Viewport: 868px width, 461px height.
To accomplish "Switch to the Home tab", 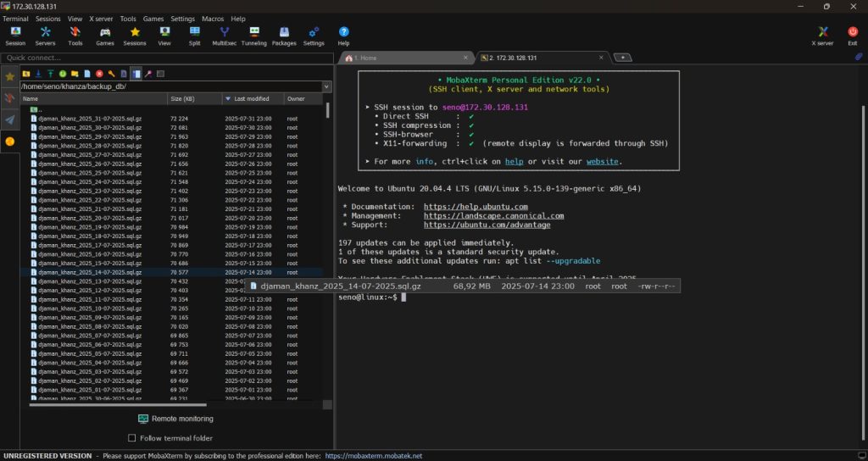I will click(x=366, y=58).
